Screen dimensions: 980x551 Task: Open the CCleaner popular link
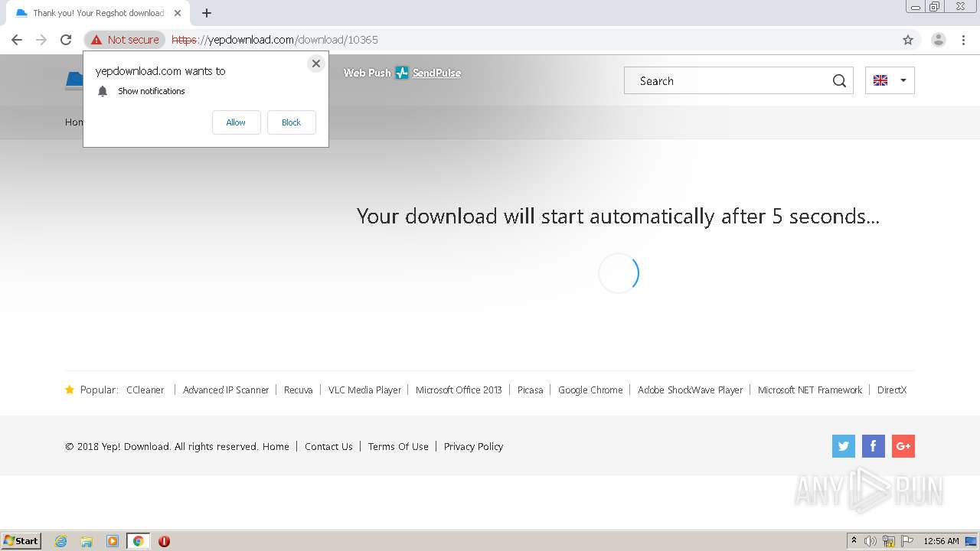(x=145, y=390)
